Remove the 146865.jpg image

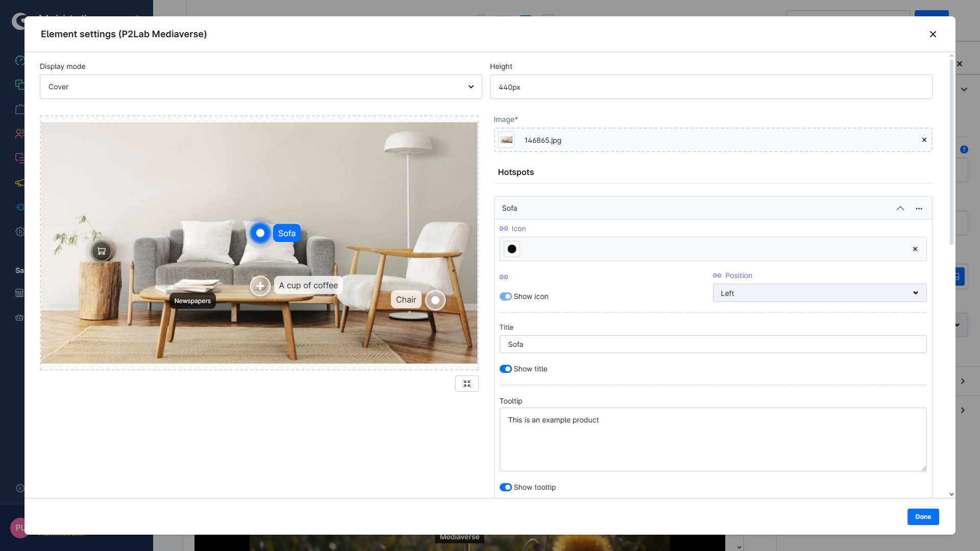(924, 140)
